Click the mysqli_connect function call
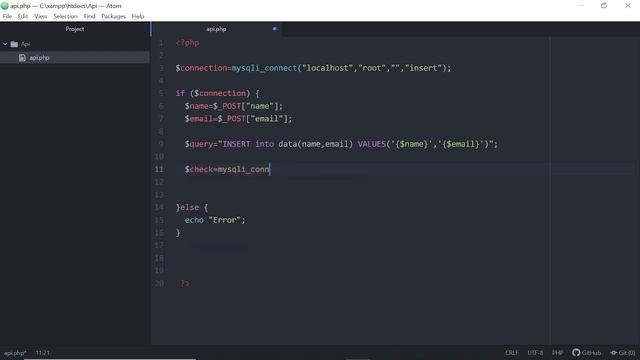This screenshot has height=360, width=640. click(264, 68)
